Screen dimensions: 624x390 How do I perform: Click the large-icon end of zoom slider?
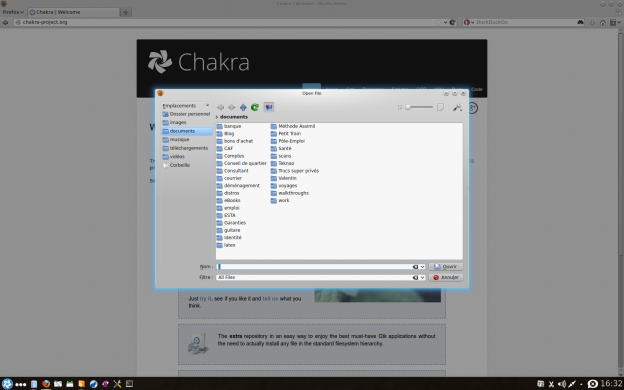pos(441,107)
